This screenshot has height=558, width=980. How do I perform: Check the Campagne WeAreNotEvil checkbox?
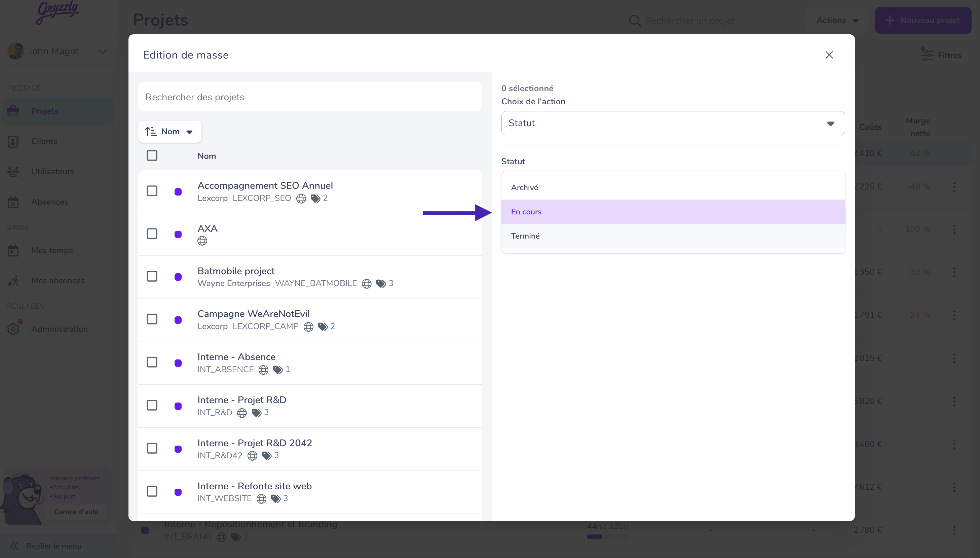(x=152, y=319)
